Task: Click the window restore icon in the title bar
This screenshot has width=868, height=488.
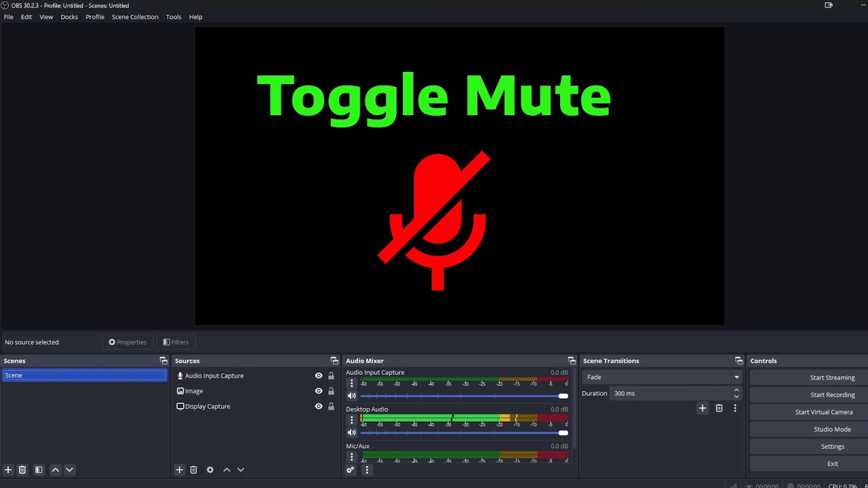Action: (829, 5)
